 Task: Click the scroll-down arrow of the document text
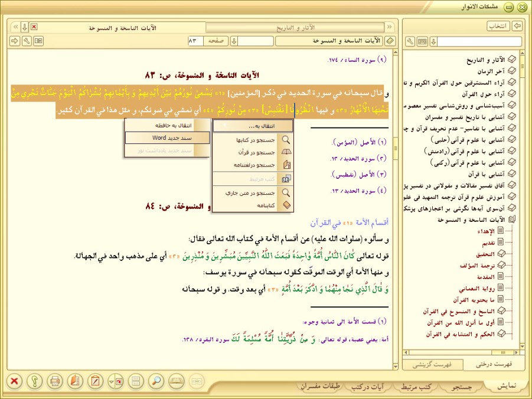[395, 367]
